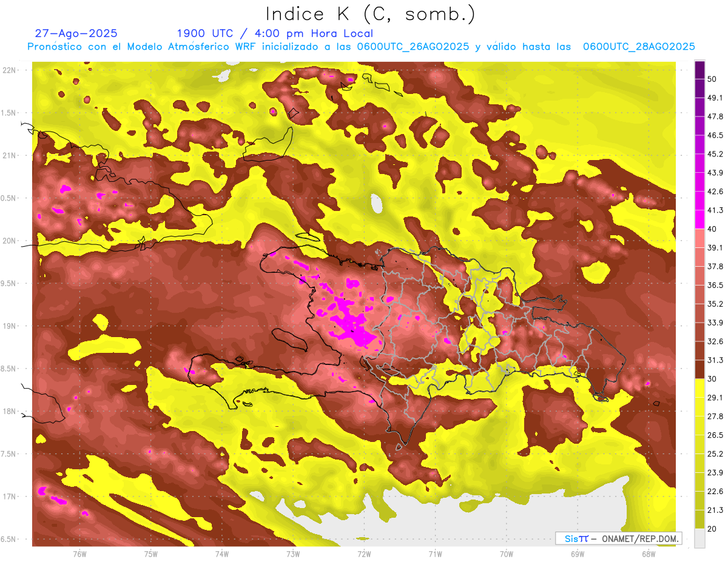The height and width of the screenshot is (562, 728).
Task: Click the colorbar value '33.9'
Action: pos(715,323)
